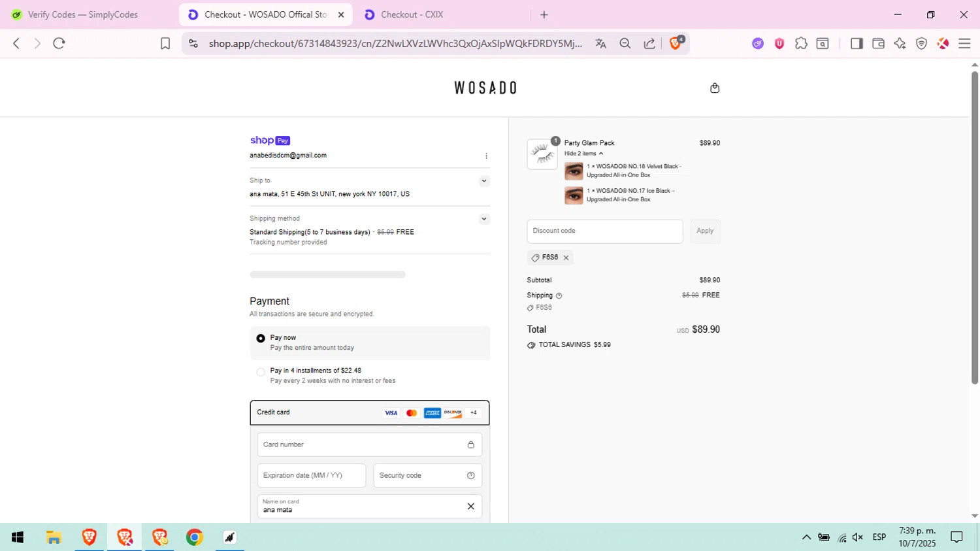Go back to the previous page
Image resolution: width=980 pixels, height=551 pixels.
click(16, 43)
